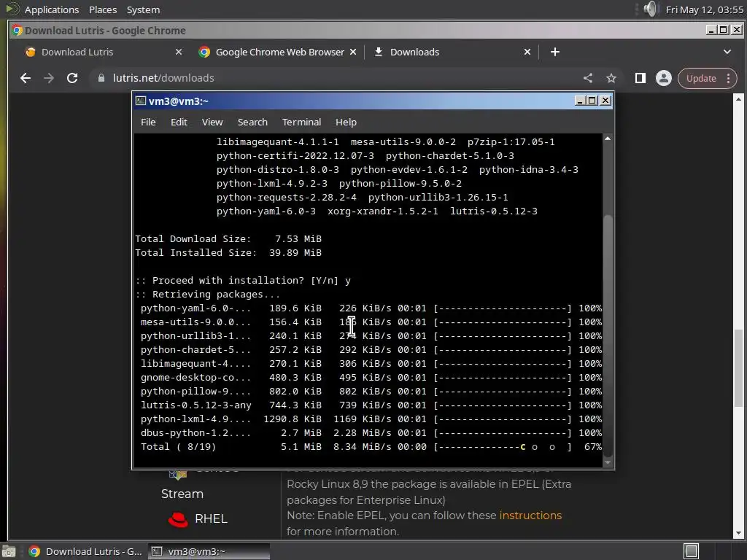Minimize the Chrome window
747x560 pixels.
(x=711, y=30)
